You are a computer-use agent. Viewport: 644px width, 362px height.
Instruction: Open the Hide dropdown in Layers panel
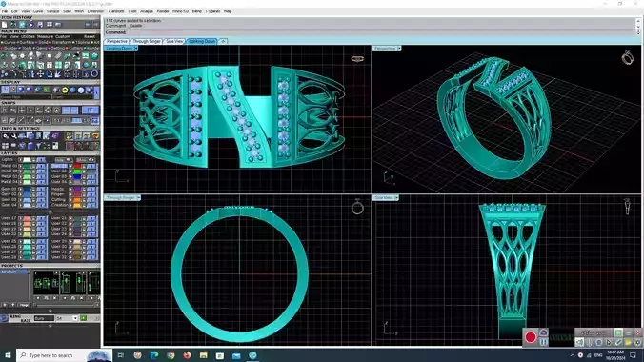click(64, 159)
